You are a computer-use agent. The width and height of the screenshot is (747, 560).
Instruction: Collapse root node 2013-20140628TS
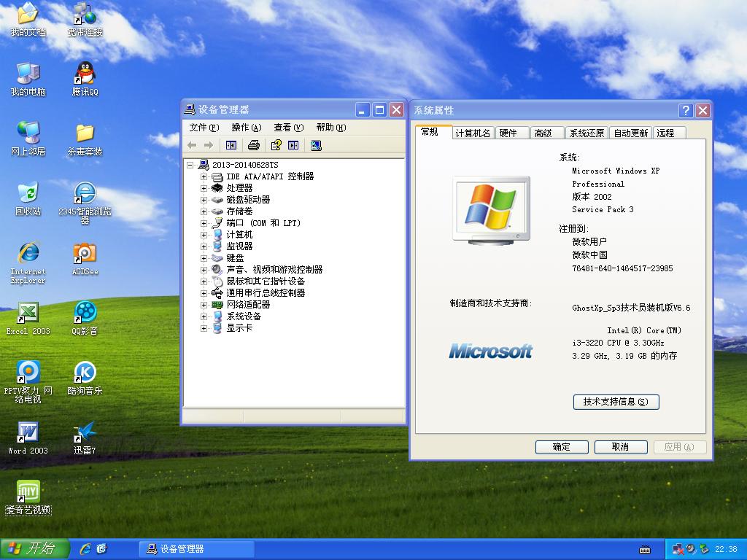click(x=190, y=165)
